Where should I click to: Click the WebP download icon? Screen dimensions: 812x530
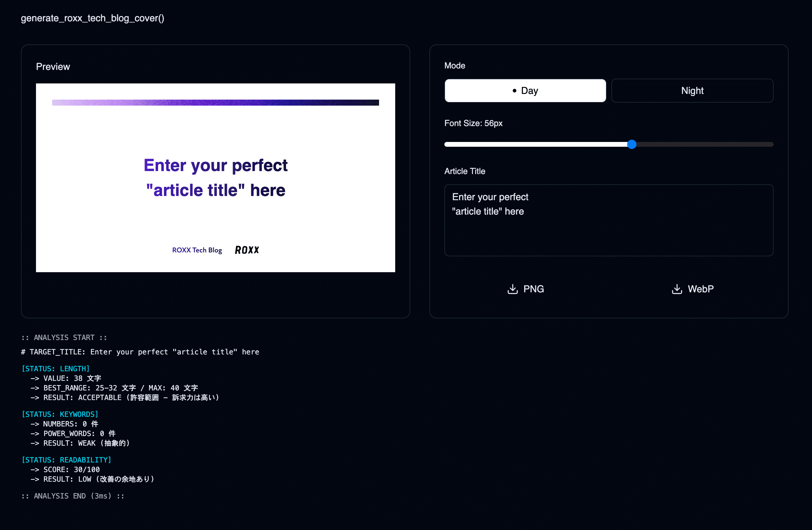pos(677,289)
